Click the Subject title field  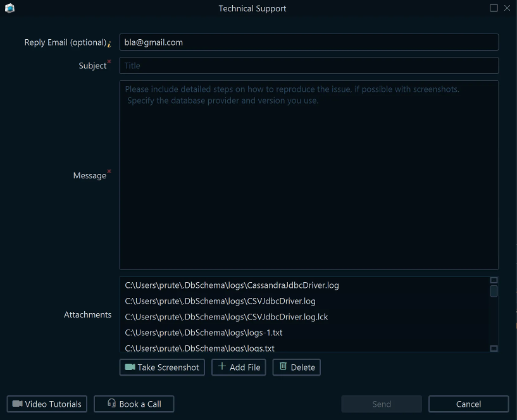(309, 65)
